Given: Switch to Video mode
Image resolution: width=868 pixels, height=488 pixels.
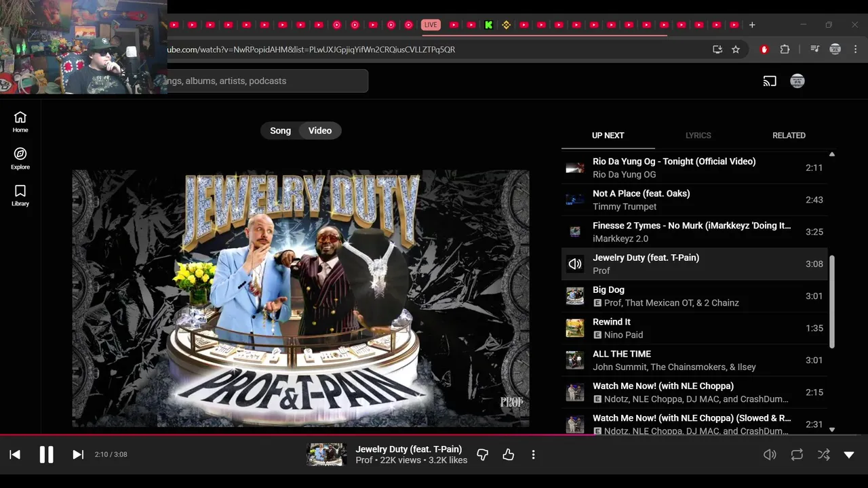Looking at the screenshot, I should [x=320, y=131].
